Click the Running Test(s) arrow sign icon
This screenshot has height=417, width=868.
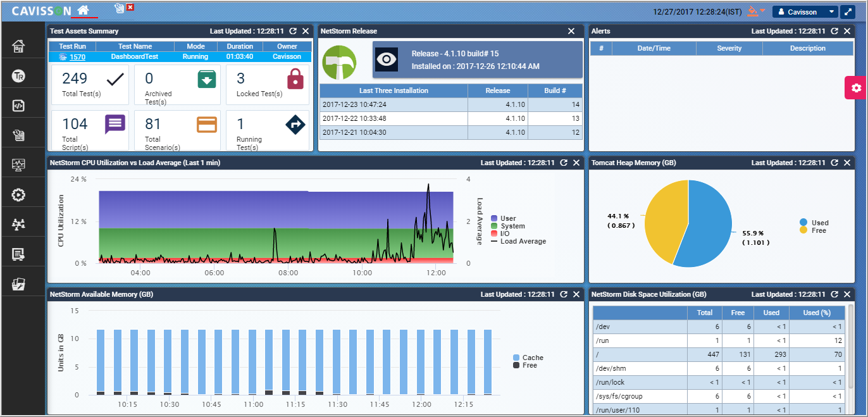tap(295, 125)
